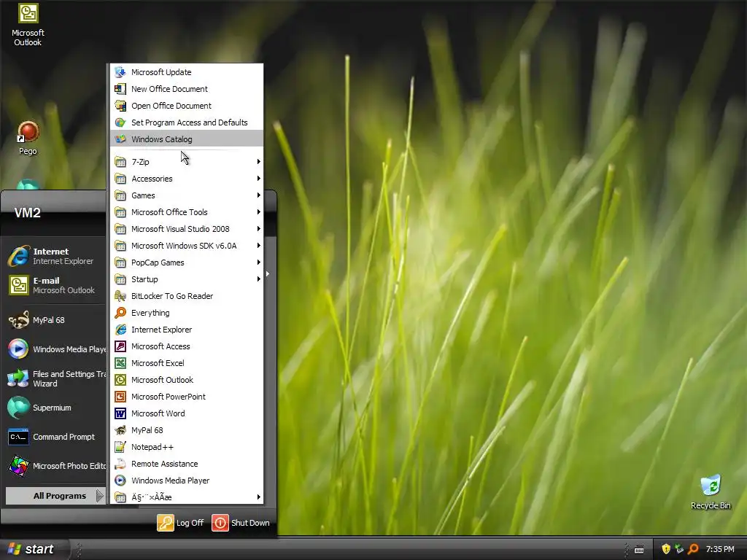This screenshot has height=560, width=747.
Task: Click the on-screen keyboard taskbar icon
Action: click(639, 550)
